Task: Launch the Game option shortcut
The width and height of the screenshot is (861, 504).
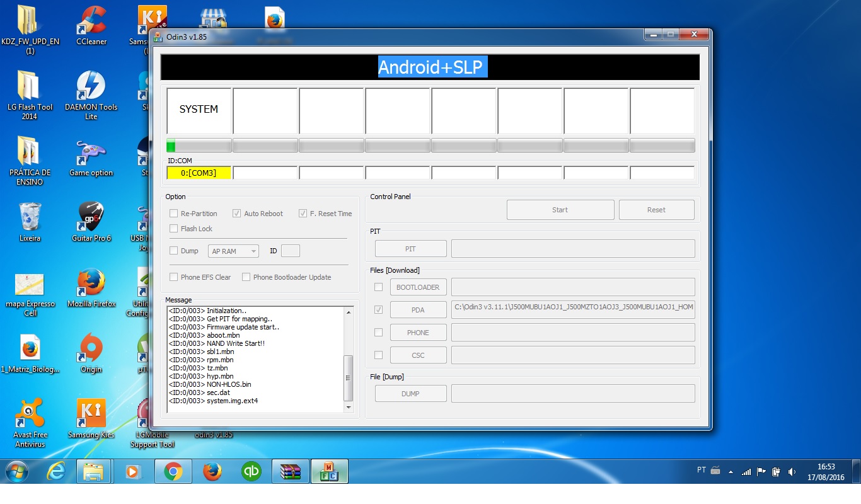Action: [x=91, y=157]
